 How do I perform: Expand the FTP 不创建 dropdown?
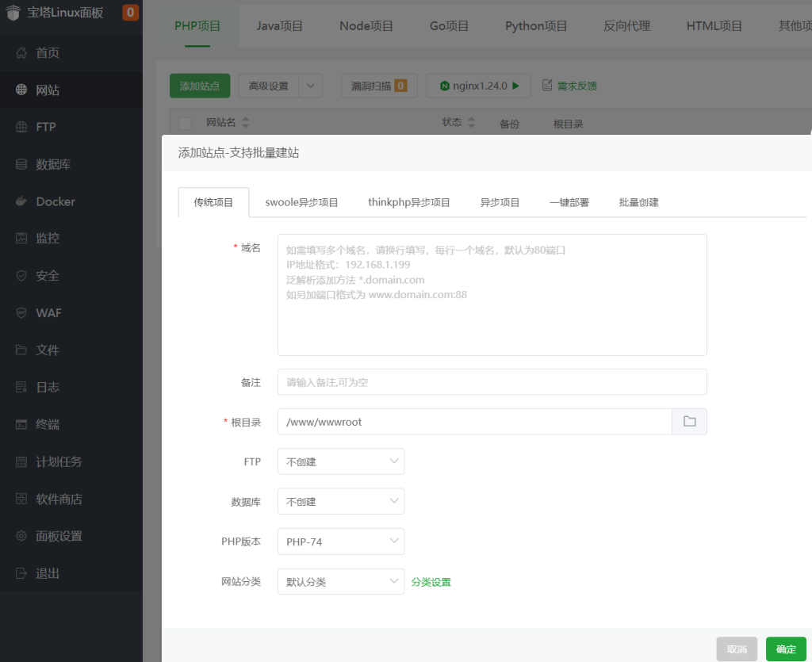(341, 461)
